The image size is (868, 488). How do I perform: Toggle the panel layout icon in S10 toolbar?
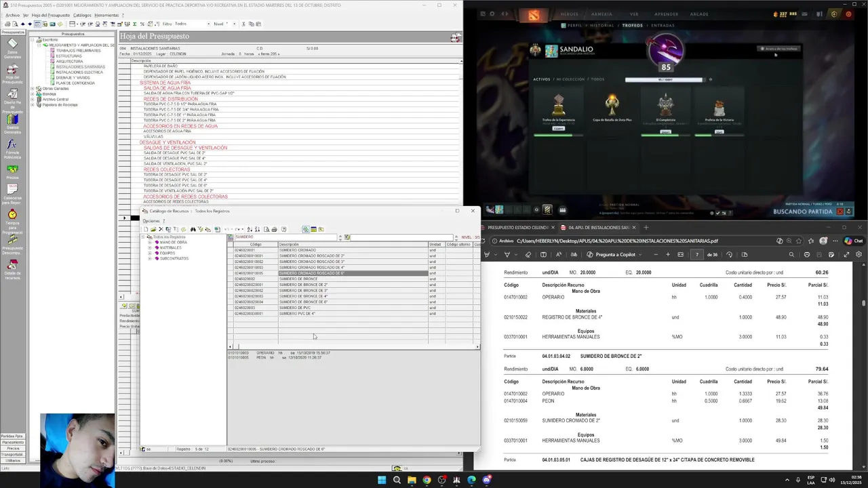pos(37,24)
